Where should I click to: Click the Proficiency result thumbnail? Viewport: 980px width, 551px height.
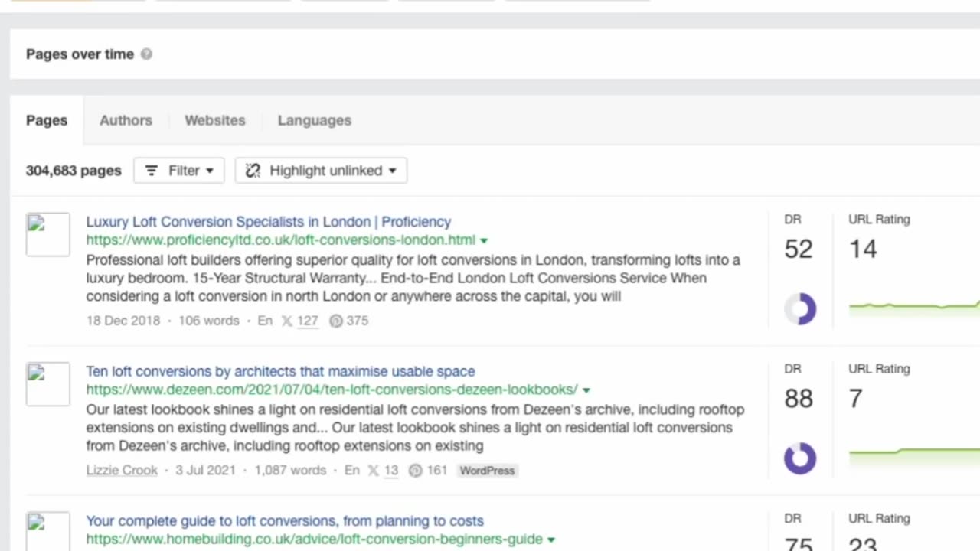click(47, 234)
